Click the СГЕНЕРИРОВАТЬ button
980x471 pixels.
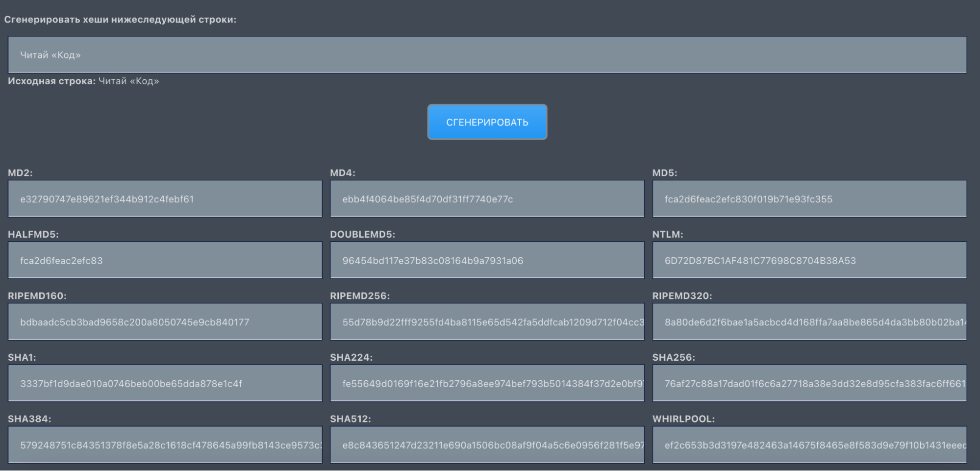487,122
